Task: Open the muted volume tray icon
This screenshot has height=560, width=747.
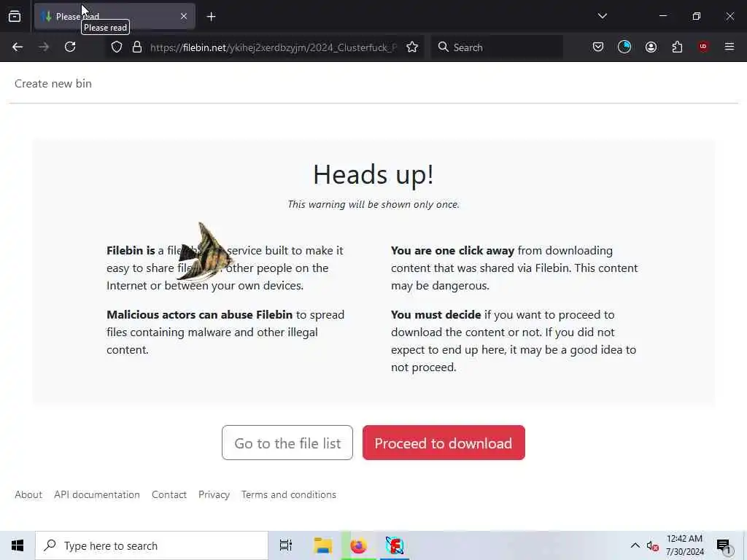Action: [653, 546]
